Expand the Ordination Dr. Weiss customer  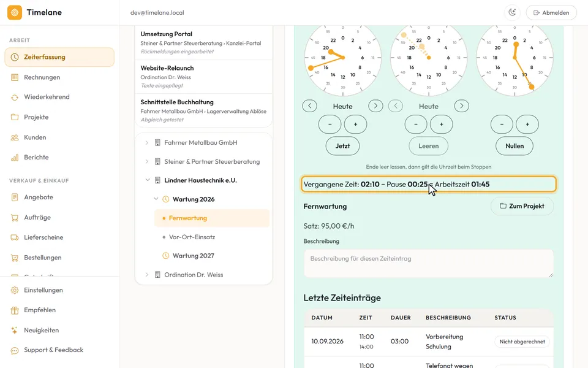click(146, 275)
